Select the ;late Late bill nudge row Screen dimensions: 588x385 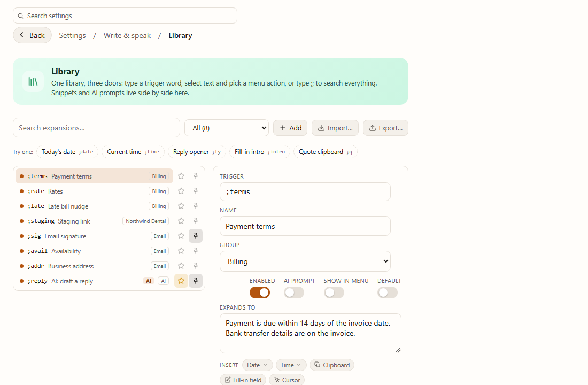(94, 206)
